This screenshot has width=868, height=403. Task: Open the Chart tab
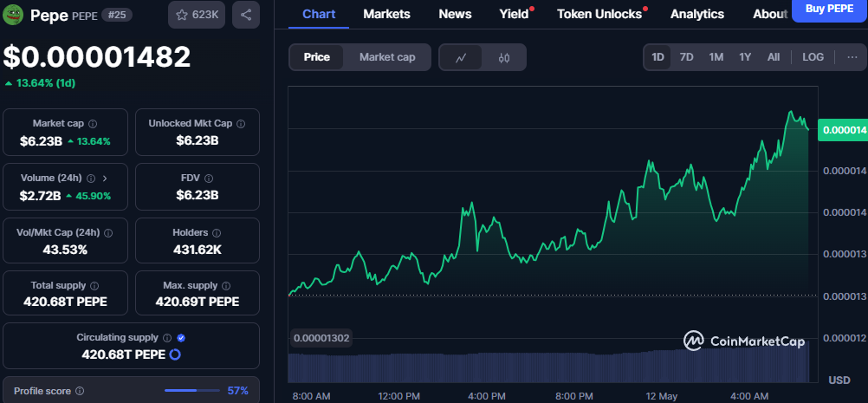coord(319,15)
